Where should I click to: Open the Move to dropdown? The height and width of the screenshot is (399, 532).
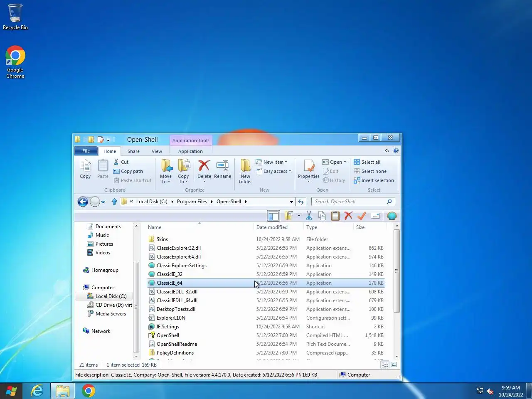166,171
